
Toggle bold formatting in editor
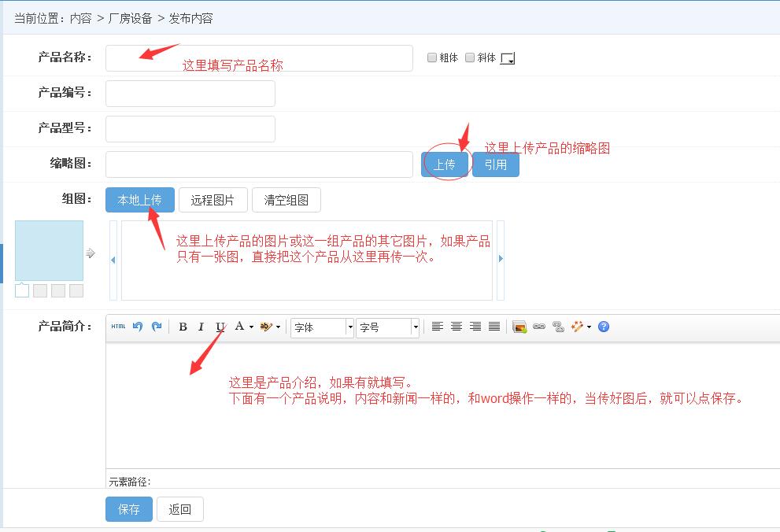click(183, 327)
